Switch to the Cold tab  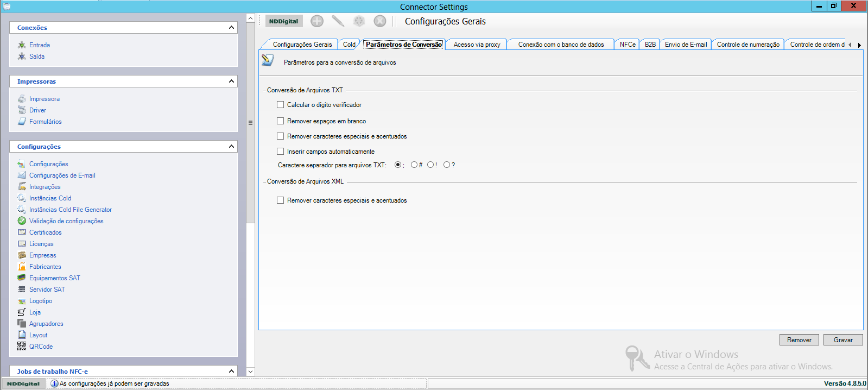point(349,45)
